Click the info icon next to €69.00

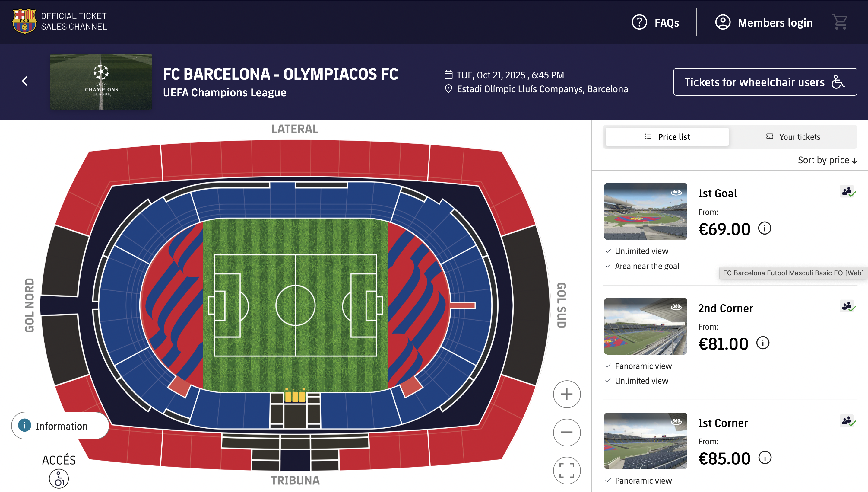[765, 228]
